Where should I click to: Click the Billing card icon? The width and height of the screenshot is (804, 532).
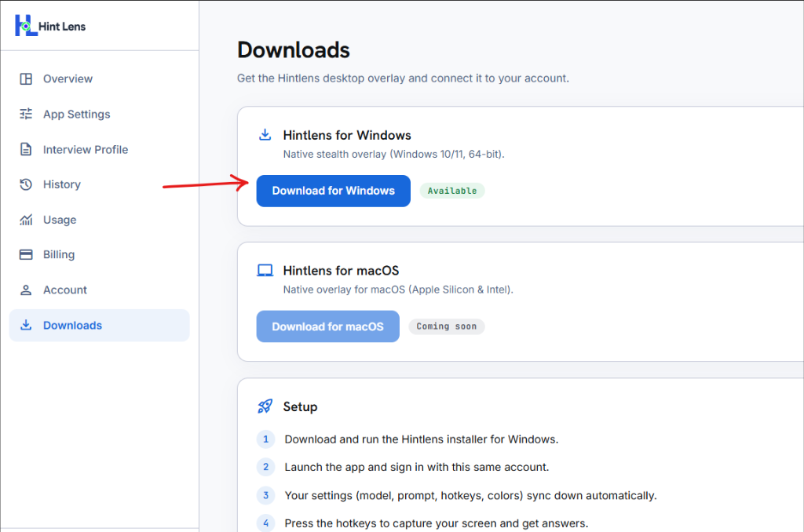(x=26, y=255)
